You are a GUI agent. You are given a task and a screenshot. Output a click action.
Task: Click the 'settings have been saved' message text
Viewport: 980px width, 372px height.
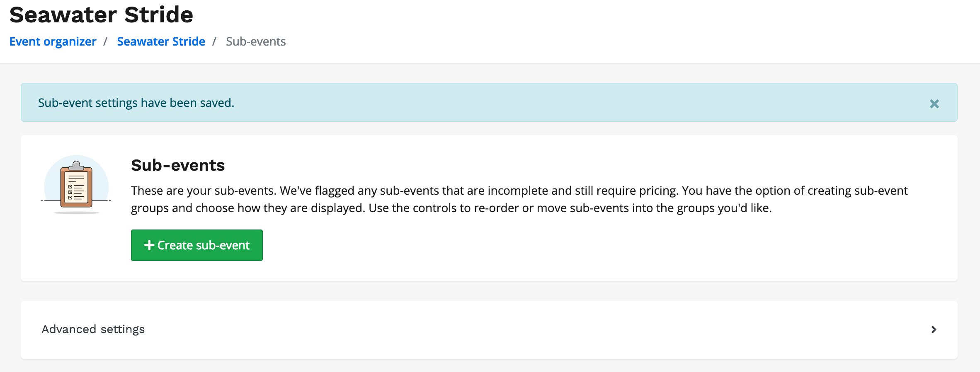pyautogui.click(x=136, y=103)
